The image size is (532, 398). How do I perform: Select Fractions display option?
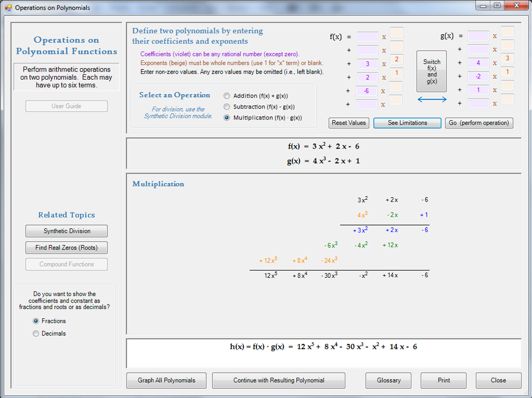[36, 322]
